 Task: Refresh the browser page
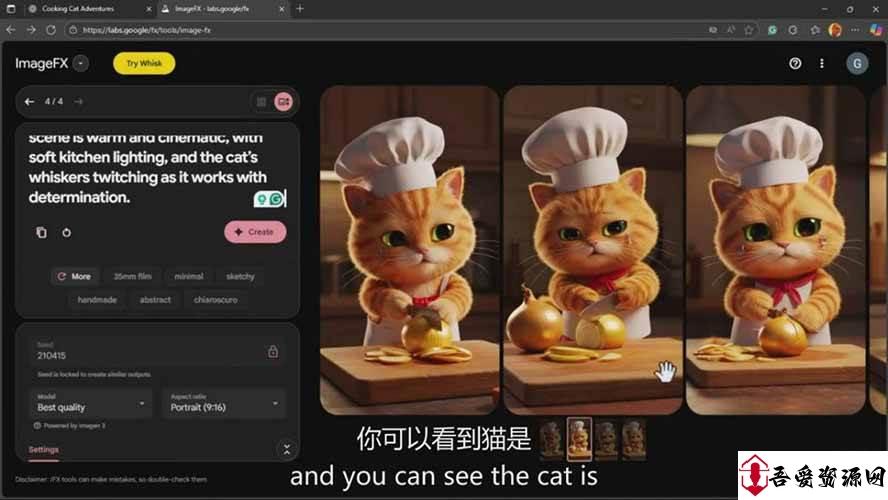50,30
